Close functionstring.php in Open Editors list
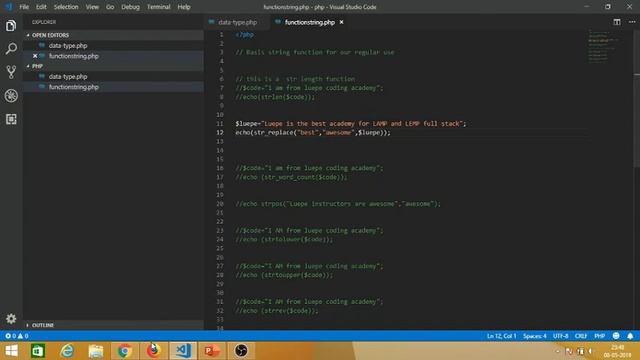 pos(35,56)
